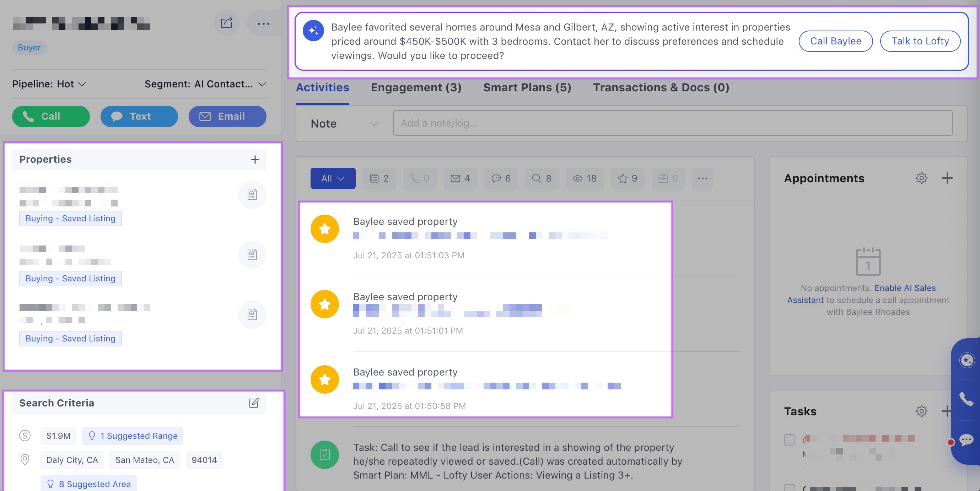The height and width of the screenshot is (491, 980).
Task: Open Appointments settings gear
Action: pyautogui.click(x=921, y=178)
